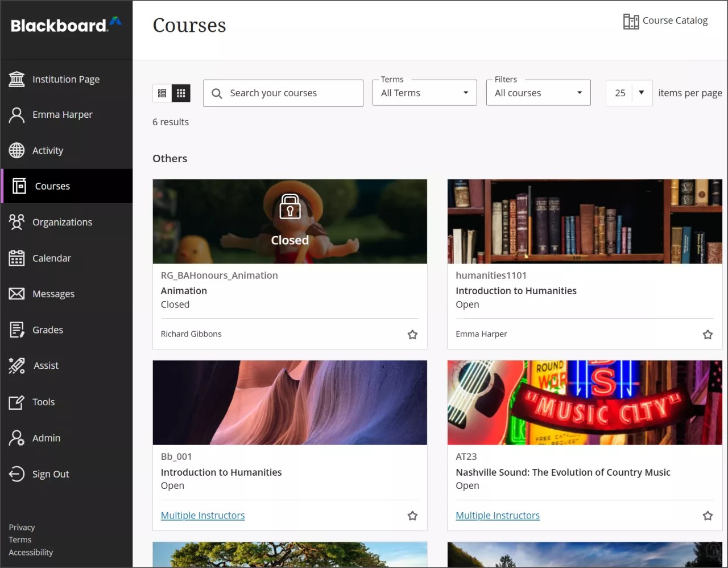Open the Terms filter dropdown
This screenshot has width=728, height=568.
point(424,92)
